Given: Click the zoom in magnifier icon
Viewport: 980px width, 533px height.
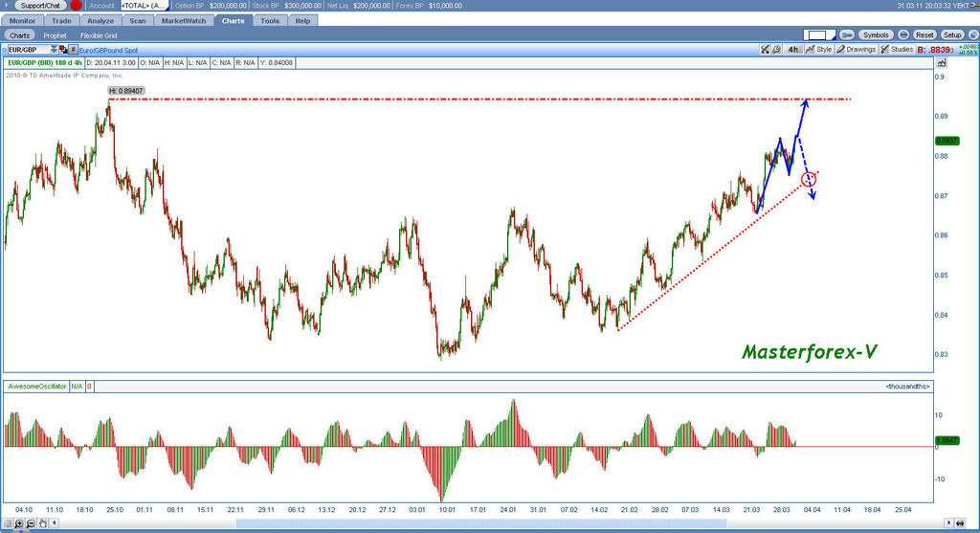Looking at the screenshot, I should (19, 523).
